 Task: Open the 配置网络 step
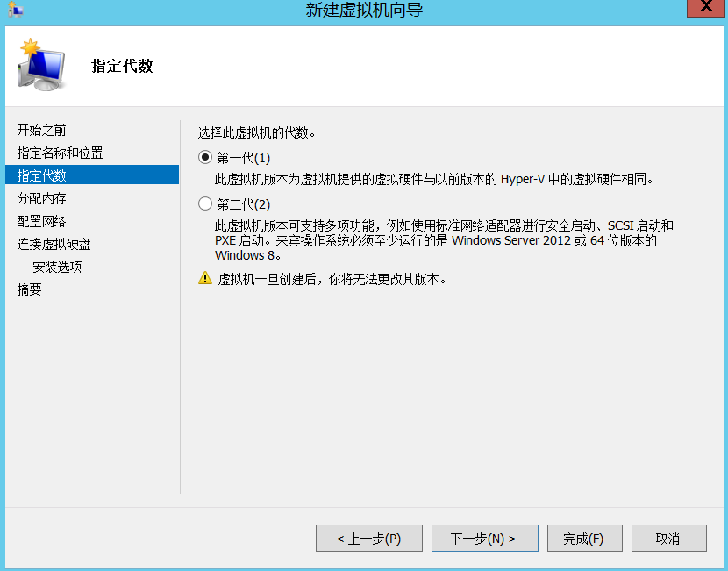click(41, 221)
